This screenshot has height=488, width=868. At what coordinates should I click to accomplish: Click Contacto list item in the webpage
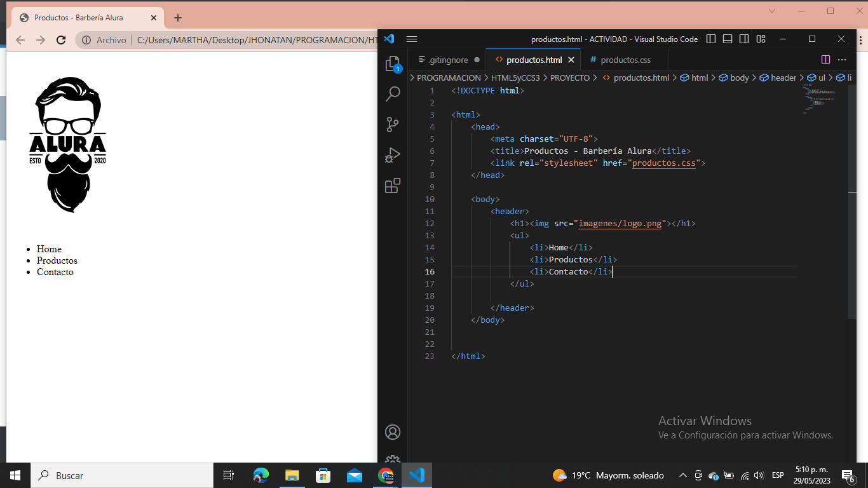(x=55, y=272)
